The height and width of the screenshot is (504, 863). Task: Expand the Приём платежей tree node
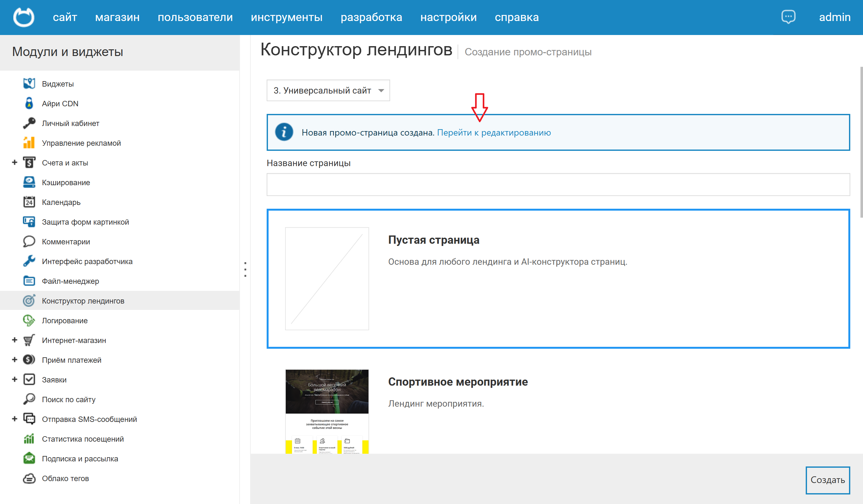14,360
